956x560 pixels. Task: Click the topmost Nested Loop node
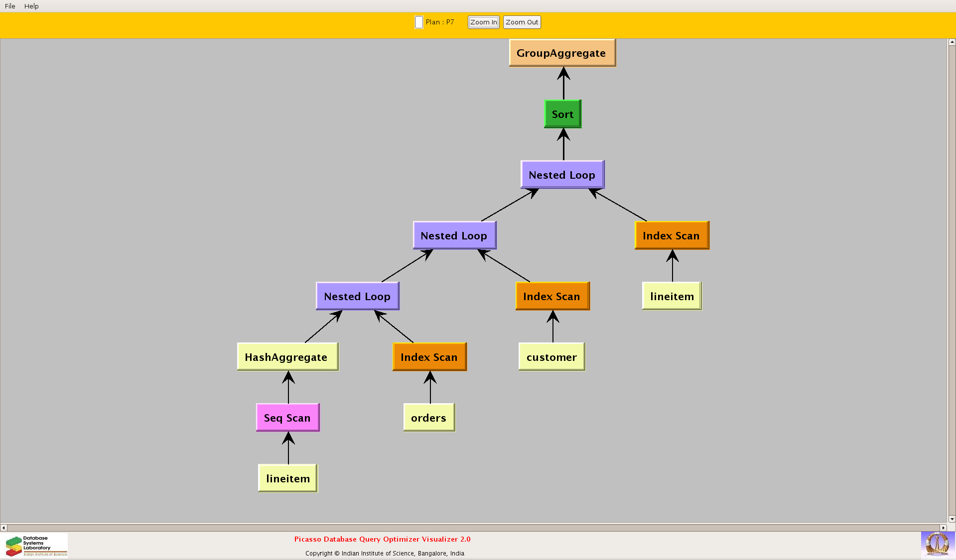pyautogui.click(x=562, y=175)
